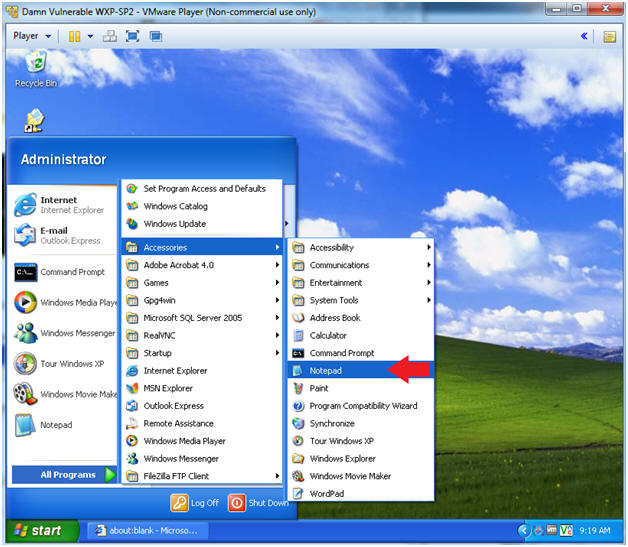Expand Microsoft SQL Server 2005 folder
The image size is (628, 547).
click(202, 318)
